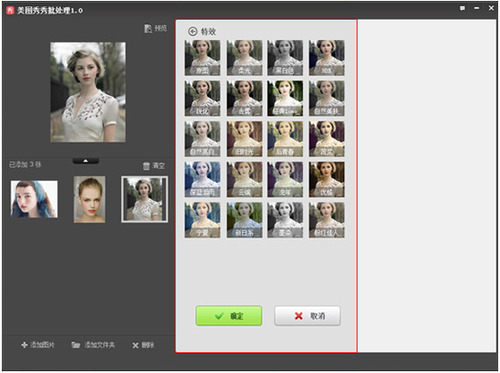The image size is (500, 373).
Task: Click 添加图片 plus icon
Action: [24, 345]
